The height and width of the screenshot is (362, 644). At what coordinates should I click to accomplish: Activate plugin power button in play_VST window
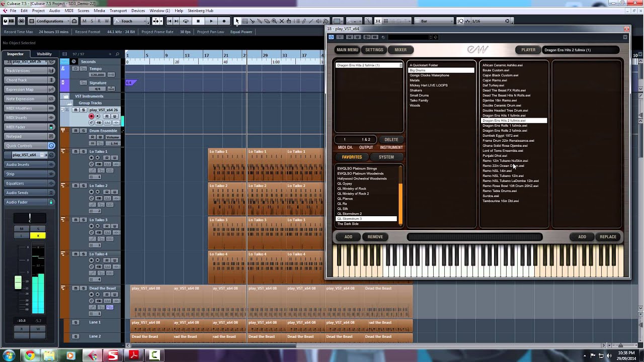pyautogui.click(x=331, y=37)
